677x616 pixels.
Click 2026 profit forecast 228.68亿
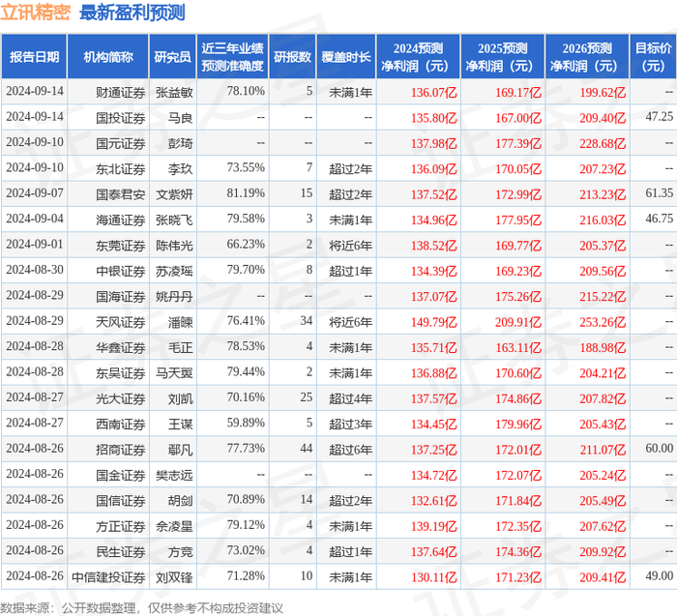603,143
